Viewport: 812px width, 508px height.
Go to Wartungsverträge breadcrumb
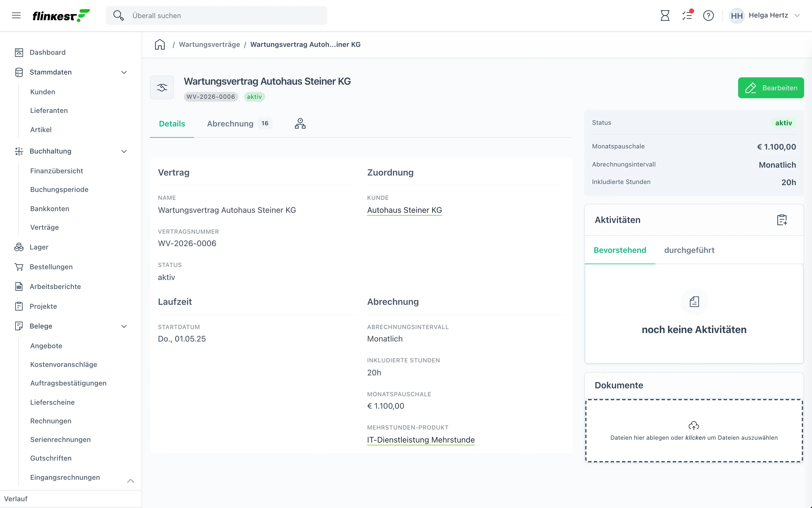coord(209,44)
